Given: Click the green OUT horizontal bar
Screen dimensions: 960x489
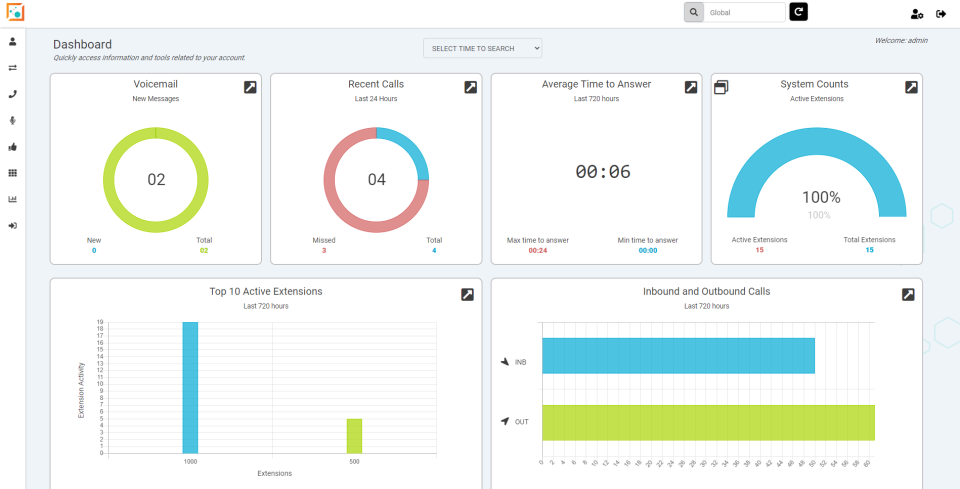Looking at the screenshot, I should point(708,422).
